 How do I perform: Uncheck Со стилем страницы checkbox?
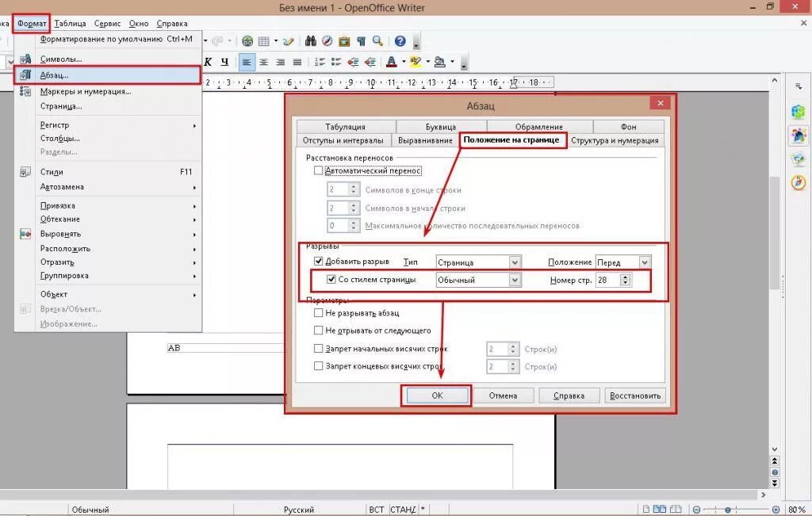click(x=331, y=279)
